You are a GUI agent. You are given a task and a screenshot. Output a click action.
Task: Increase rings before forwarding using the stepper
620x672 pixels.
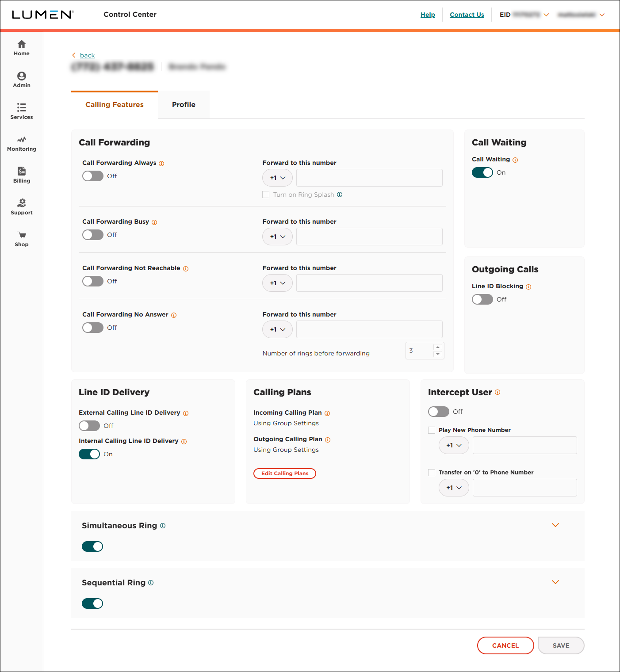point(438,347)
